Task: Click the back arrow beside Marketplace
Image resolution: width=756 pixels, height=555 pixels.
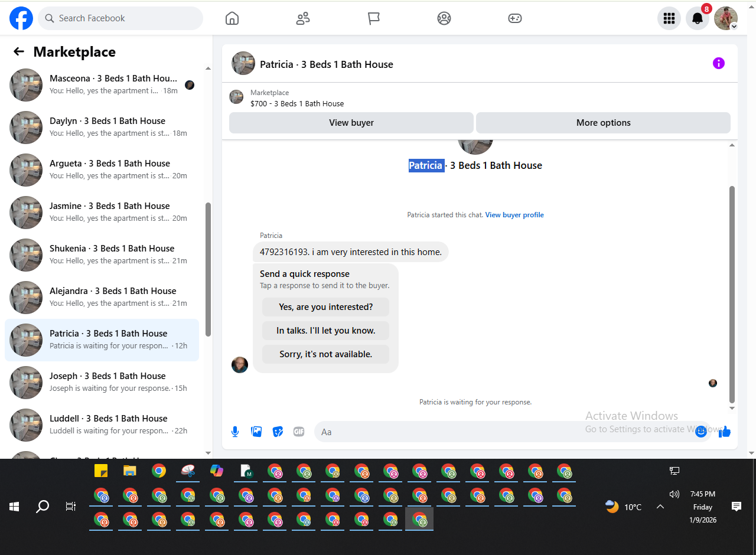Action: coord(19,51)
